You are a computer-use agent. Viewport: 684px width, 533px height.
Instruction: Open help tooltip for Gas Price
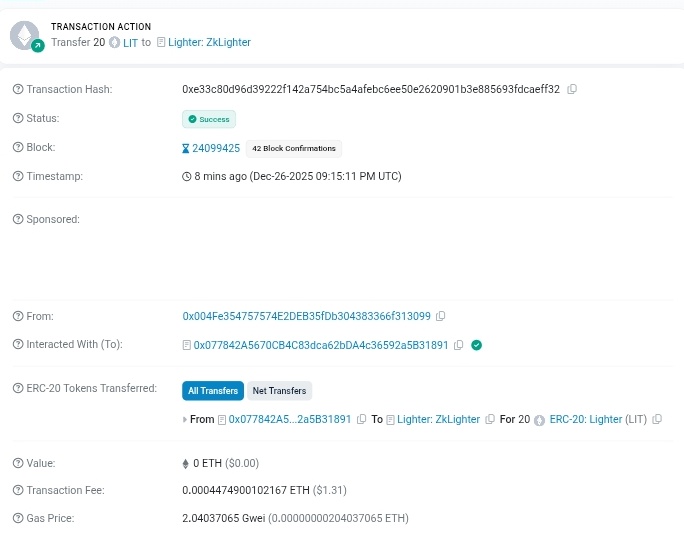18,518
